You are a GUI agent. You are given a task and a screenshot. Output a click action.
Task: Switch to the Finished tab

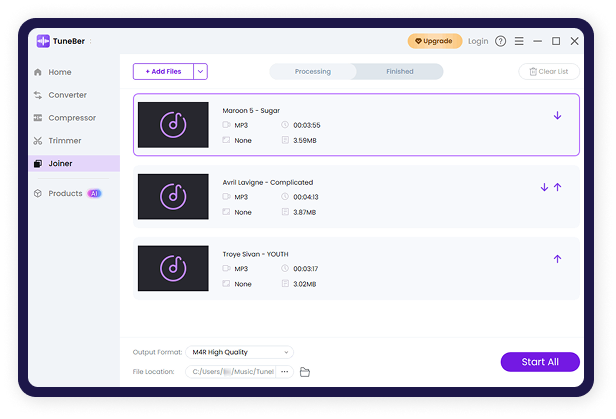point(400,71)
